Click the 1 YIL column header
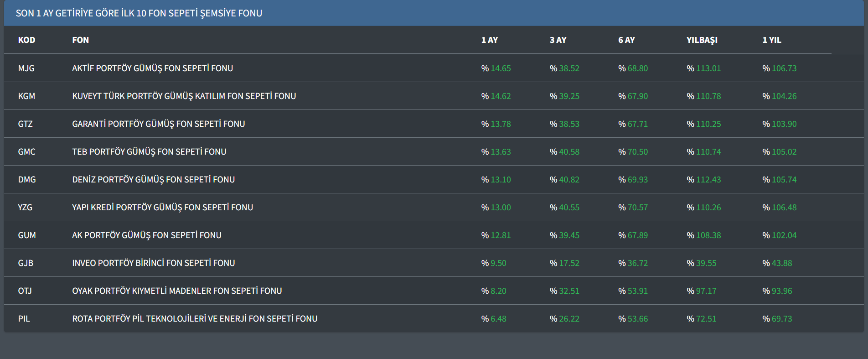The image size is (868, 359). 771,40
